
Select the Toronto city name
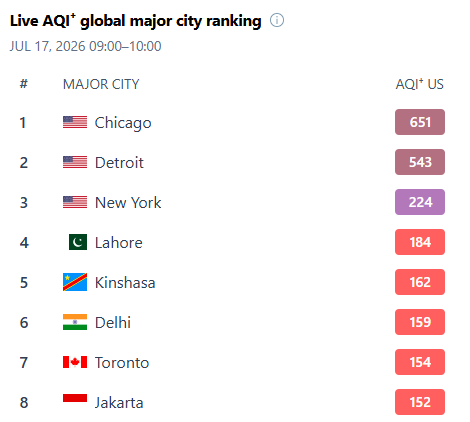[122, 363]
